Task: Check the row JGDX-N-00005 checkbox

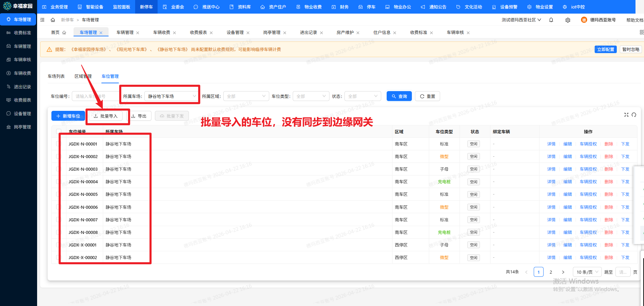Action: pos(59,194)
